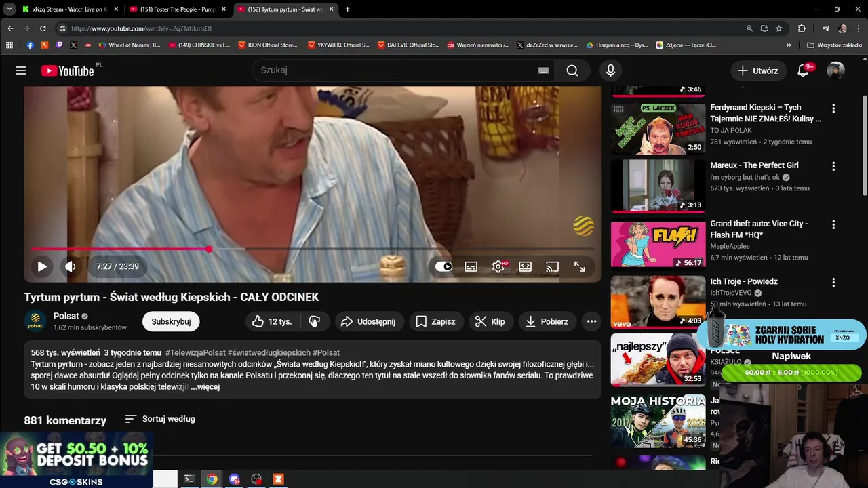Click Utwórz create button
The height and width of the screenshot is (488, 868).
pos(758,70)
